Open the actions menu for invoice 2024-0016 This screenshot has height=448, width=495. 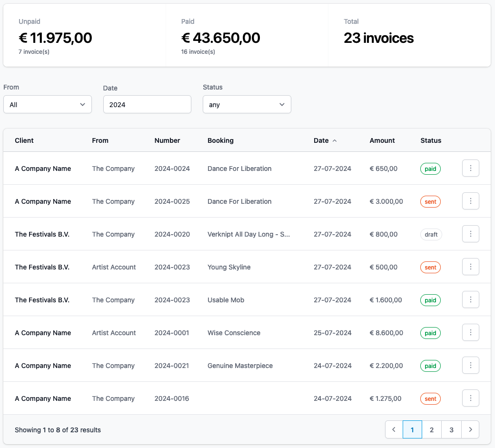[x=470, y=398]
